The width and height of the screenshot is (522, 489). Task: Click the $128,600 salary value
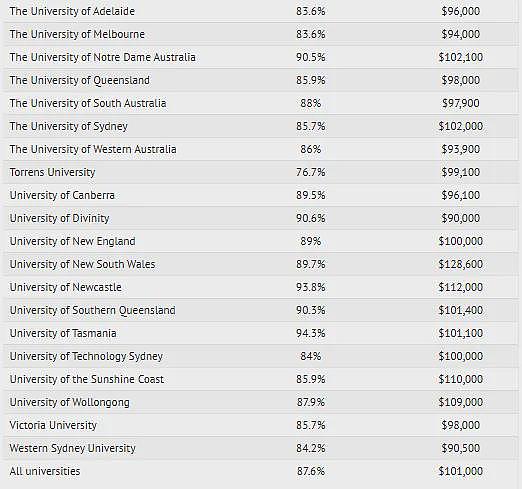(x=461, y=264)
